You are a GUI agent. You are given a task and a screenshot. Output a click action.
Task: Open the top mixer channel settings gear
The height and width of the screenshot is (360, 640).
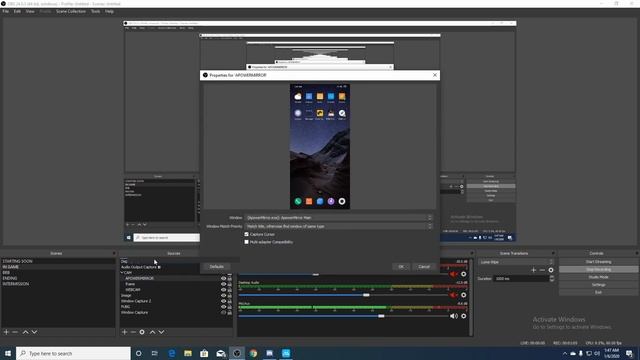(x=464, y=274)
